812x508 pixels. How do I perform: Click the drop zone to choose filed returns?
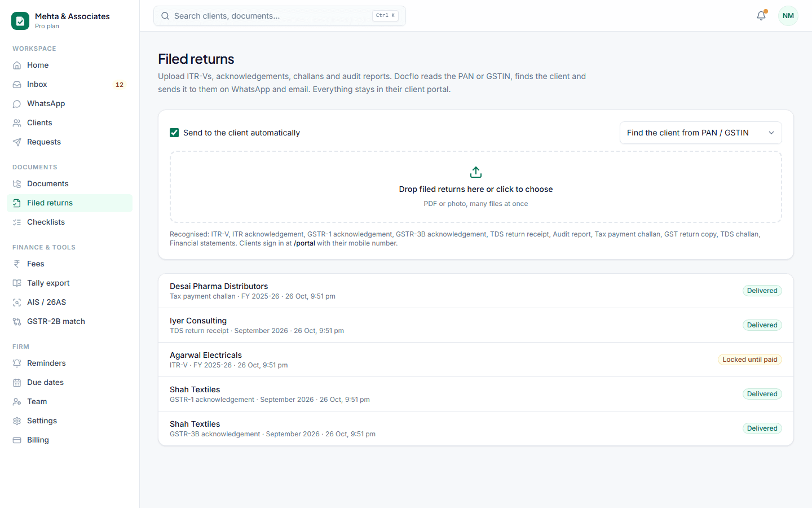[x=476, y=187]
